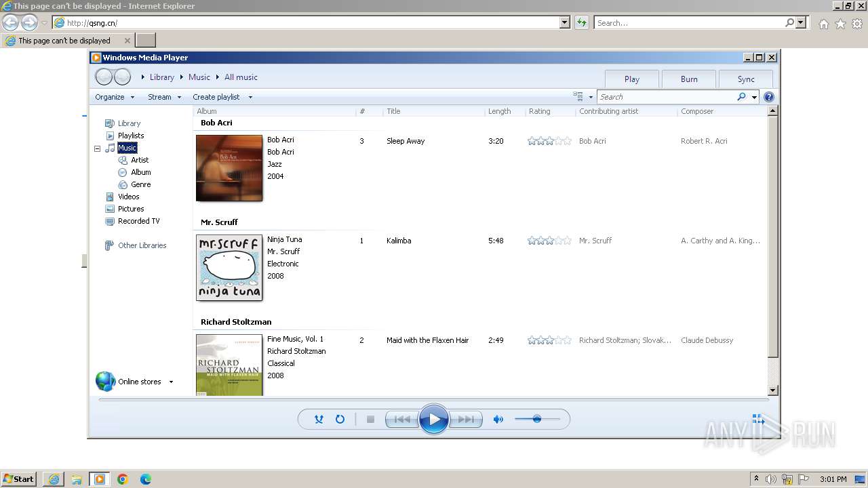Select Playlists in navigation pane

pos(130,136)
